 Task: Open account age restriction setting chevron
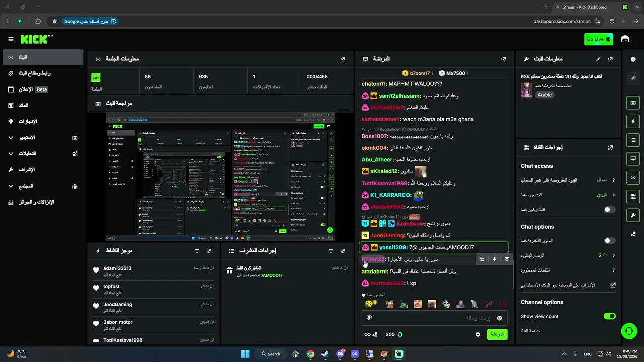click(x=613, y=180)
